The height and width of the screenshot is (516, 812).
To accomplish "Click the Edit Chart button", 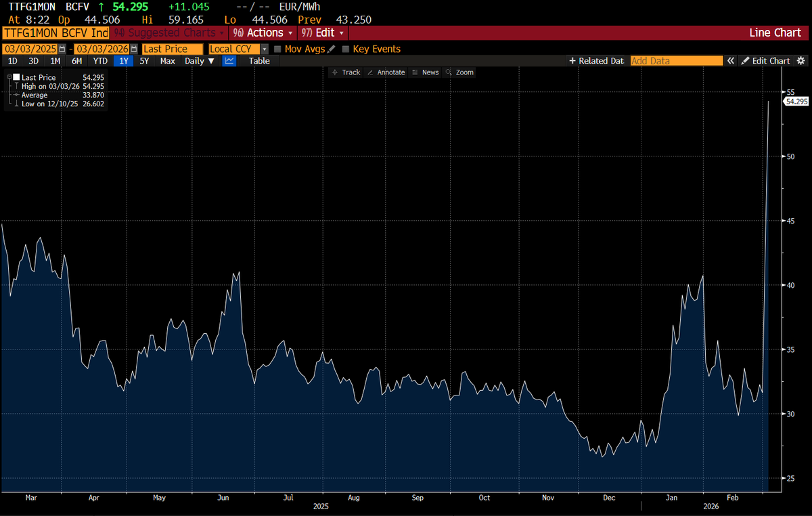I will (x=765, y=61).
